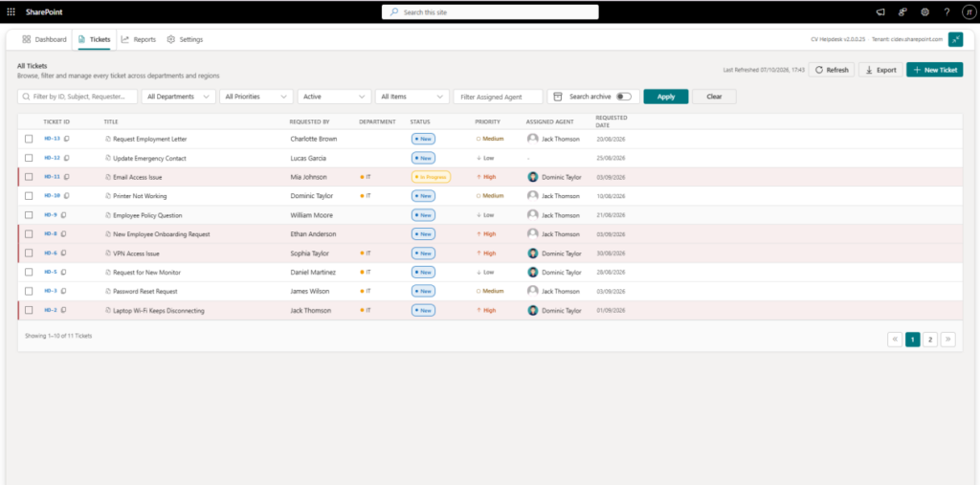This screenshot has width=980, height=485.
Task: Open ticket link HD-3
Action: pyautogui.click(x=51, y=291)
